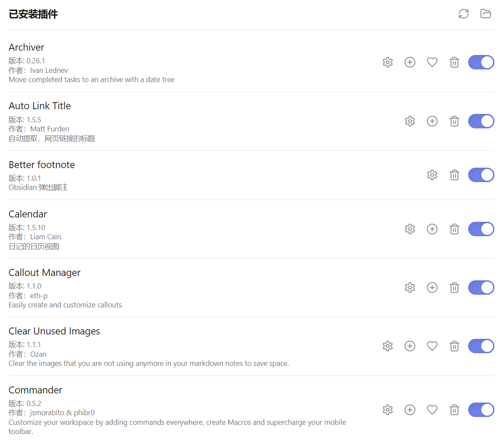Disable the Calendar plugin toggle
This screenshot has height=441, width=504.
tap(481, 229)
